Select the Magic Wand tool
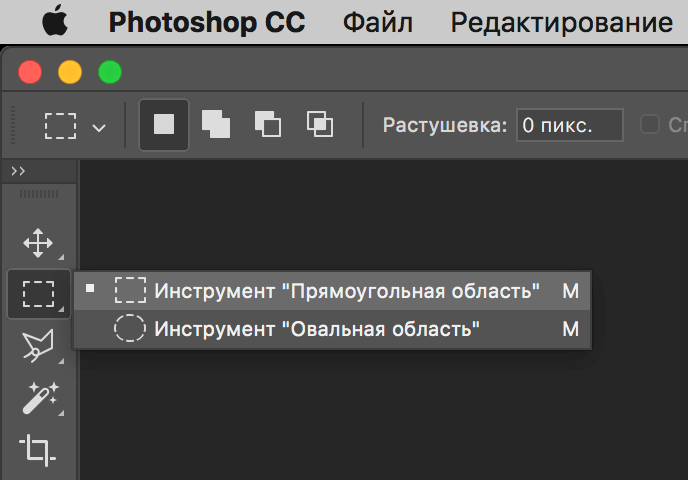Viewport: 688px width, 480px height. coord(40,398)
